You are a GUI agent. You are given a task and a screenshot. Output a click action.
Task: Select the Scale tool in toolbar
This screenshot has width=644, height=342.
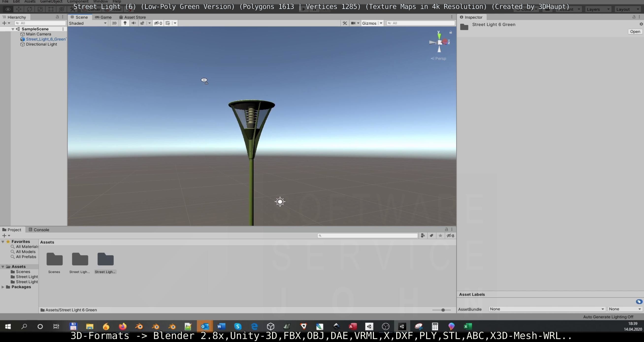click(x=40, y=9)
